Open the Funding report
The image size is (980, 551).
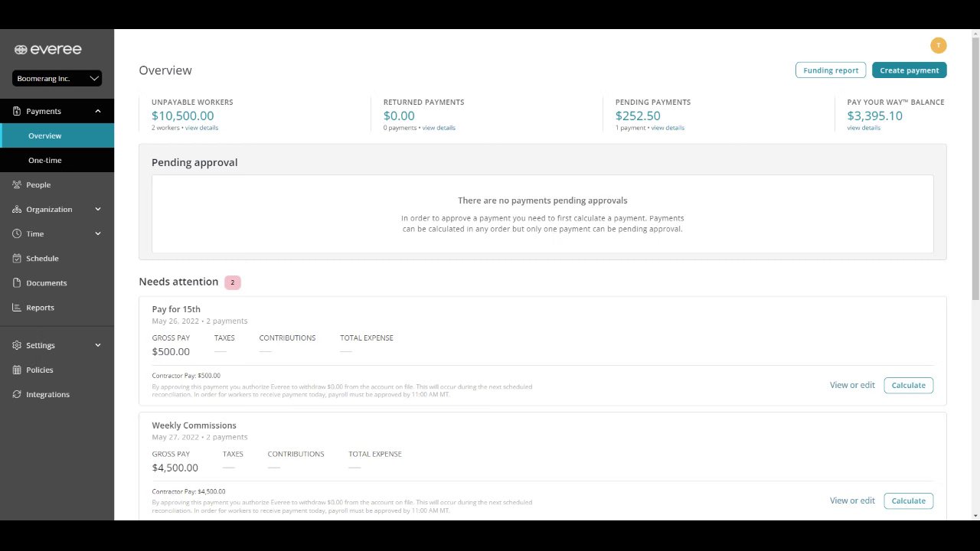click(x=831, y=70)
